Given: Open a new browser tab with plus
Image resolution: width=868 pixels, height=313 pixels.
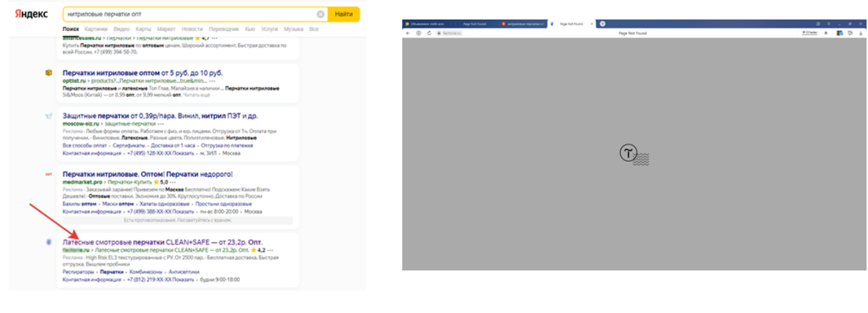Looking at the screenshot, I should coord(603,24).
